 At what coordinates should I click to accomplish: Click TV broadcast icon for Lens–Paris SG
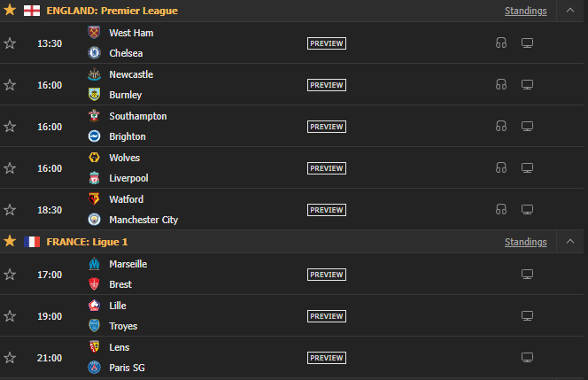coord(527,358)
